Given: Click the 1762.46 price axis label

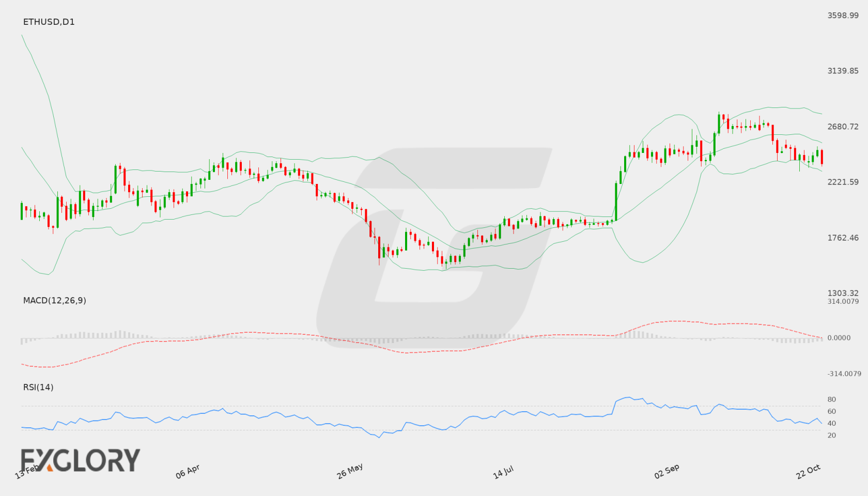Looking at the screenshot, I should [x=843, y=238].
